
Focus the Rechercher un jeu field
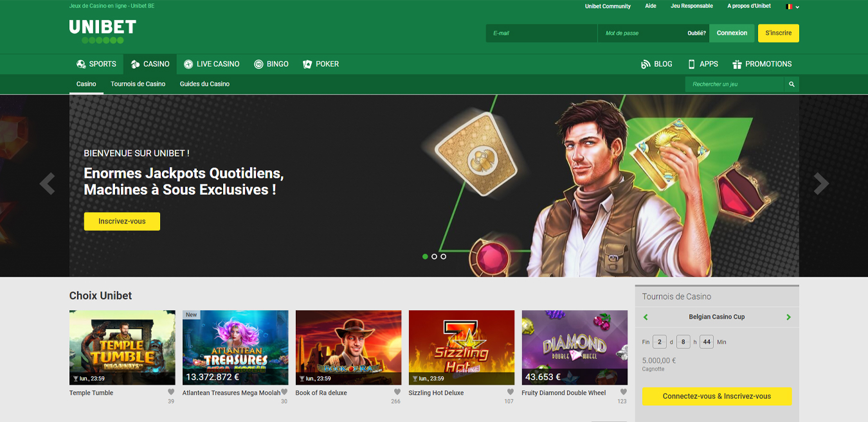pos(735,84)
